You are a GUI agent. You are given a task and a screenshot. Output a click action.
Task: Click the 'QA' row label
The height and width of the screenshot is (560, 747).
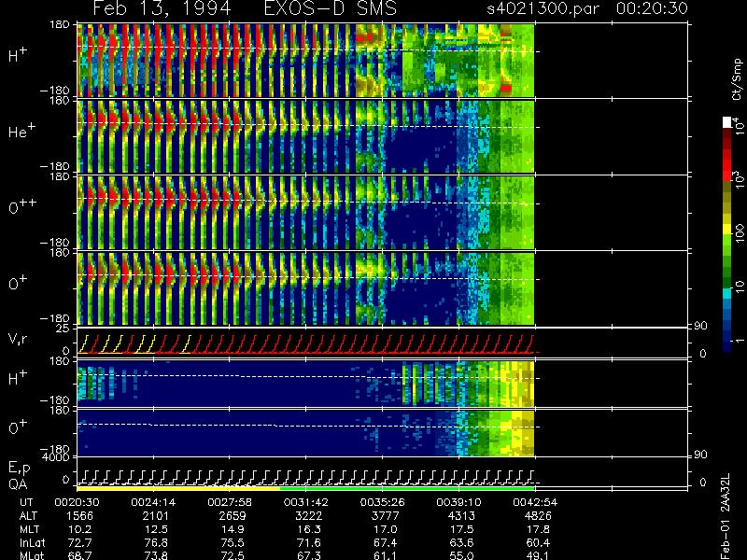(18, 484)
